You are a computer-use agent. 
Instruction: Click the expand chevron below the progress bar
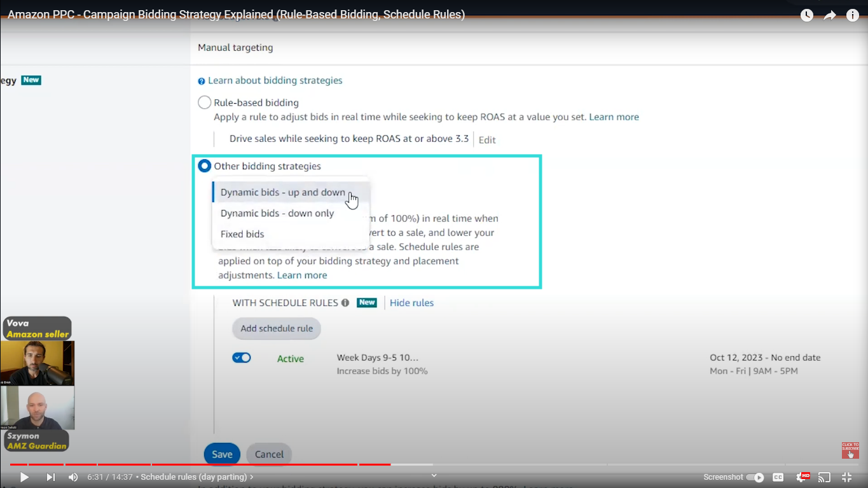434,475
